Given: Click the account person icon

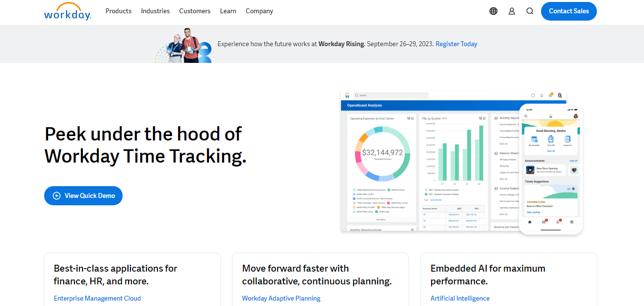Looking at the screenshot, I should coord(512,11).
